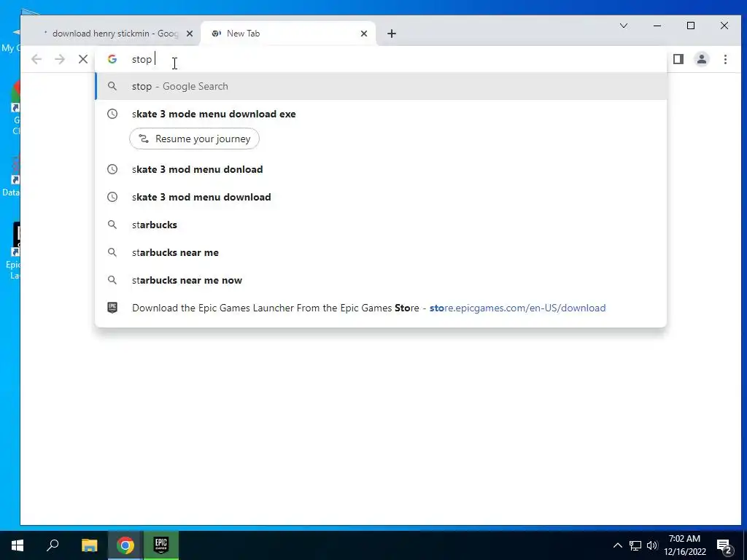747x560 pixels.
Task: Open the profile avatar icon
Action: [702, 59]
